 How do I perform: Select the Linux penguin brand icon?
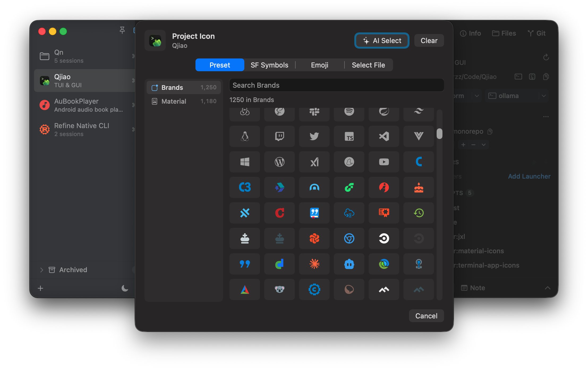click(245, 136)
